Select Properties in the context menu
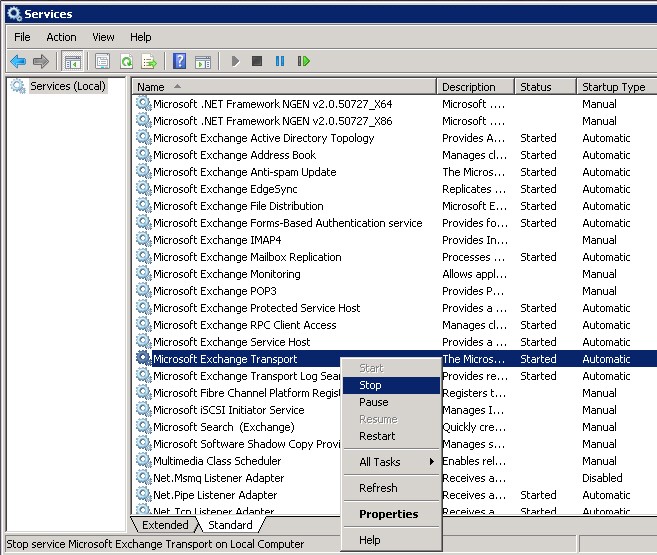The image size is (657, 555). click(388, 514)
